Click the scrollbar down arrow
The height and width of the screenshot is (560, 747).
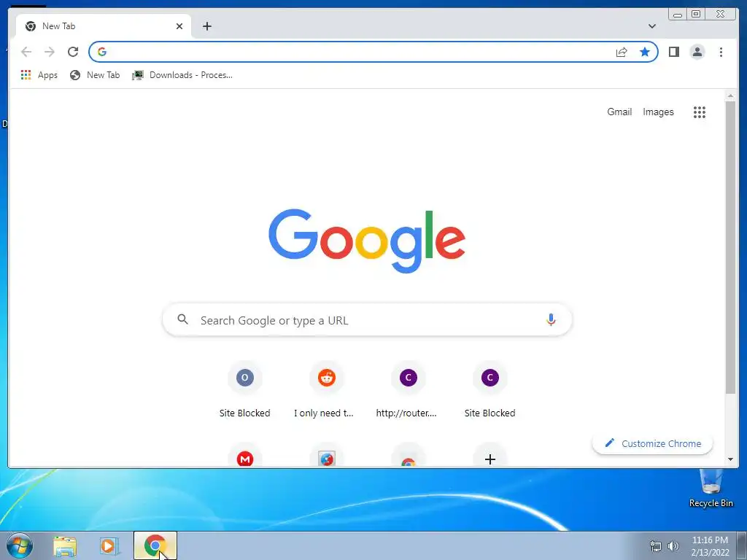coord(730,459)
